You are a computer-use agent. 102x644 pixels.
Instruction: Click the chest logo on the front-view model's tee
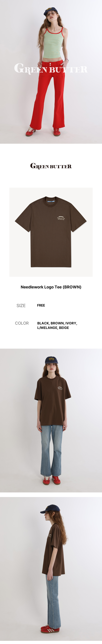pos(60,388)
